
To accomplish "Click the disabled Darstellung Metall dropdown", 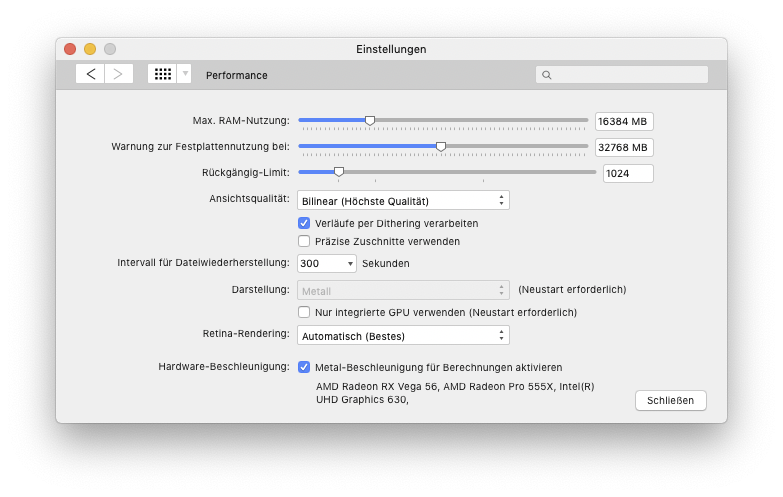I will pos(403,291).
